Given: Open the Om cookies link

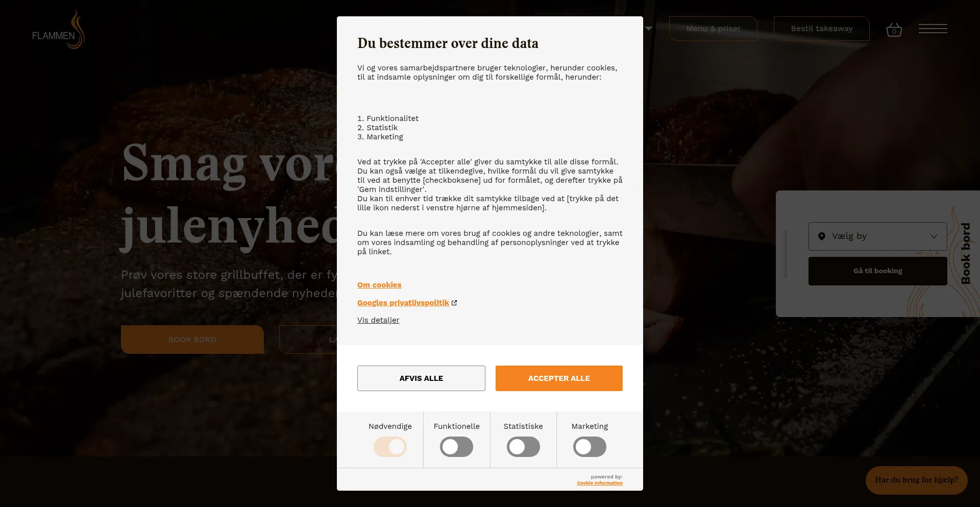Looking at the screenshot, I should coord(379,285).
